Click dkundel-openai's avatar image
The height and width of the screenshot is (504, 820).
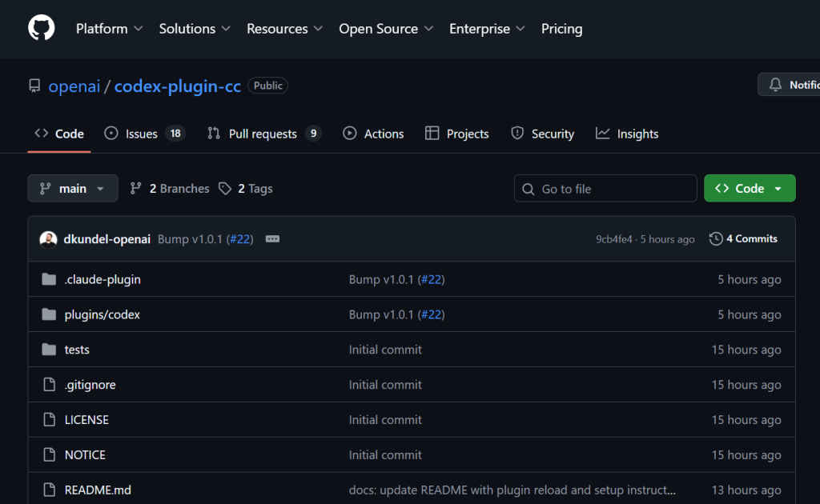point(49,238)
